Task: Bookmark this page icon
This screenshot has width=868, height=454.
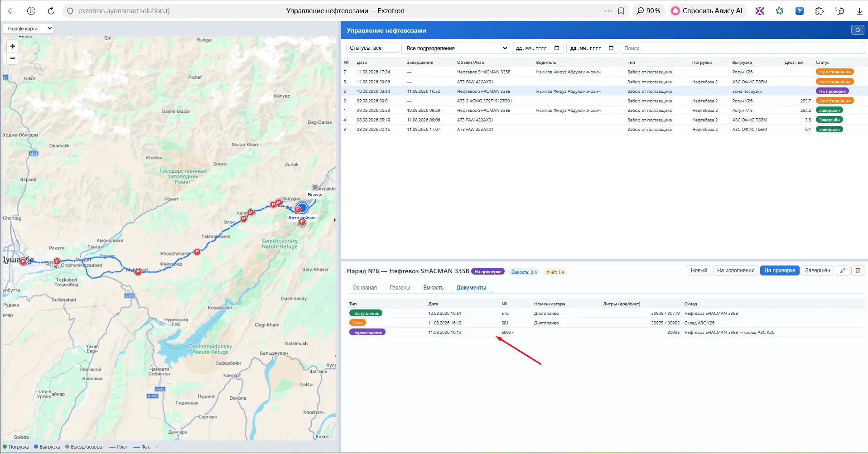Action: (x=621, y=11)
